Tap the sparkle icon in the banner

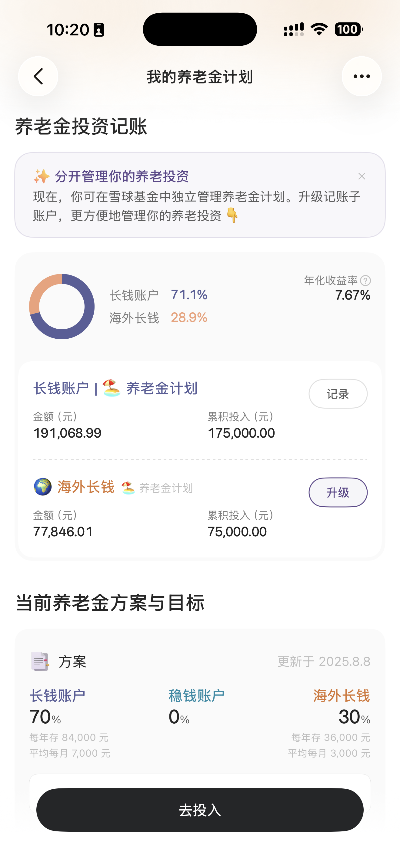(42, 176)
